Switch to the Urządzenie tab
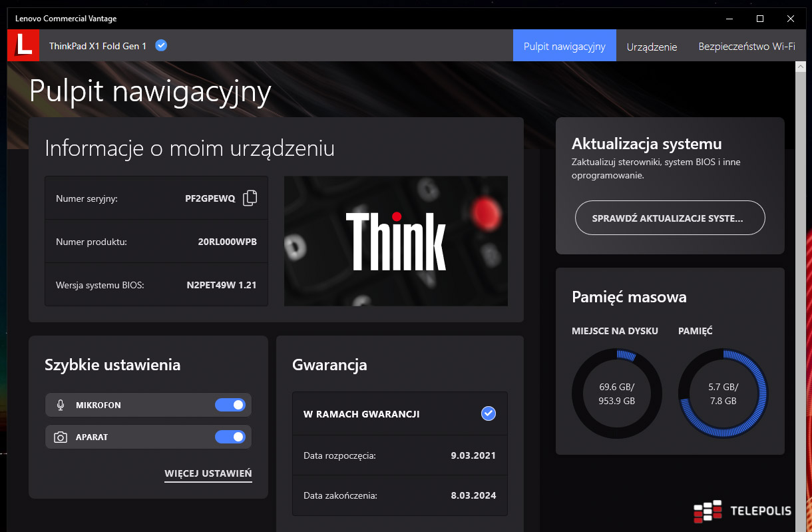The height and width of the screenshot is (532, 812). [652, 46]
